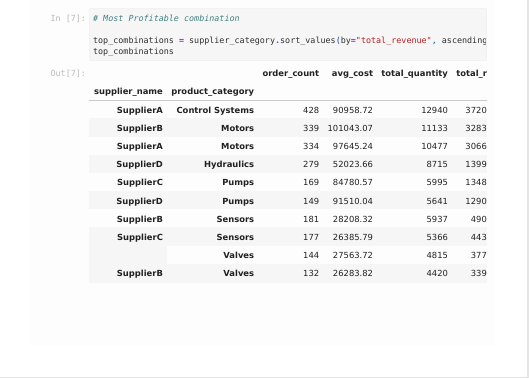This screenshot has width=529, height=378.
Task: Click SupplierB in the Sensors row
Action: [x=140, y=219]
